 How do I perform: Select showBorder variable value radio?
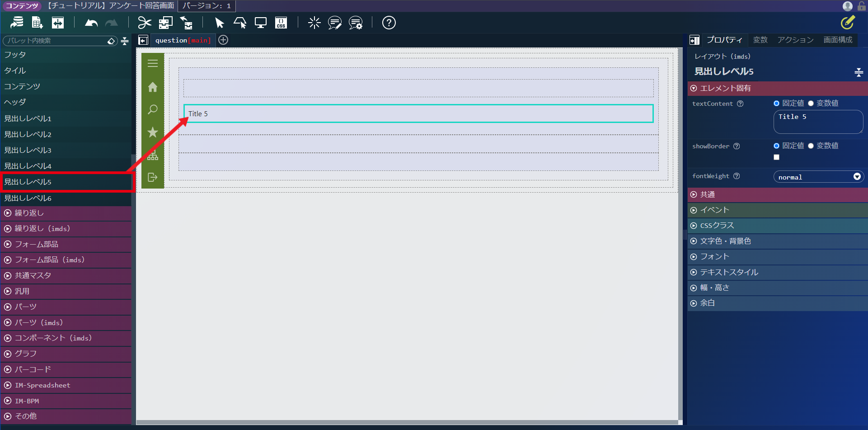pyautogui.click(x=811, y=146)
